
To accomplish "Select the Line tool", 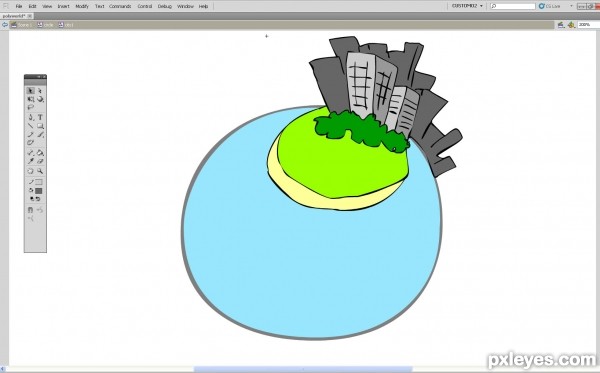I will 31,126.
